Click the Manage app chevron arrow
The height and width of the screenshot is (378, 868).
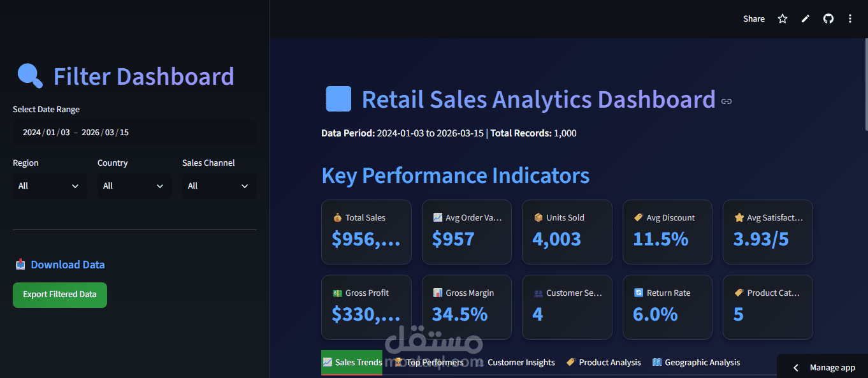[x=796, y=367]
